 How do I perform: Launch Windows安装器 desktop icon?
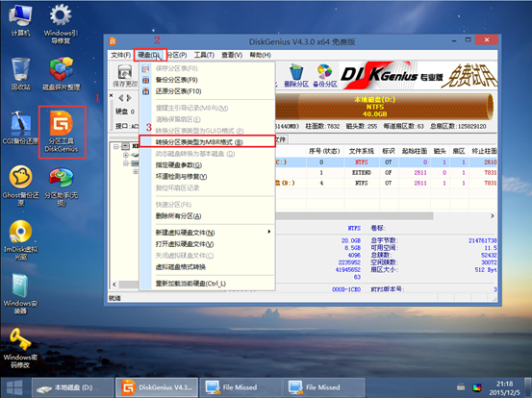20,293
